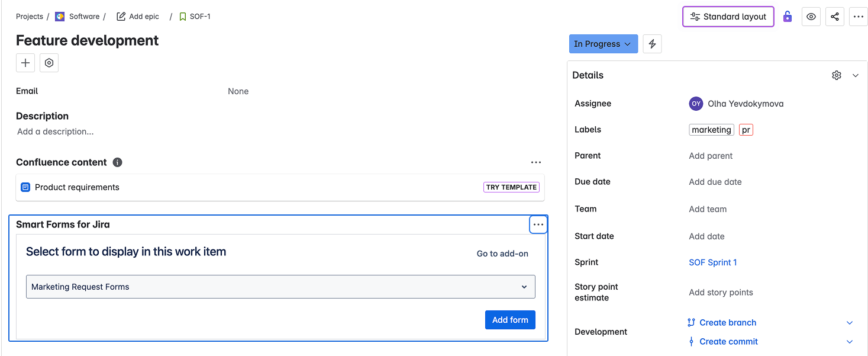Click the Confluence content info icon

coord(117,162)
